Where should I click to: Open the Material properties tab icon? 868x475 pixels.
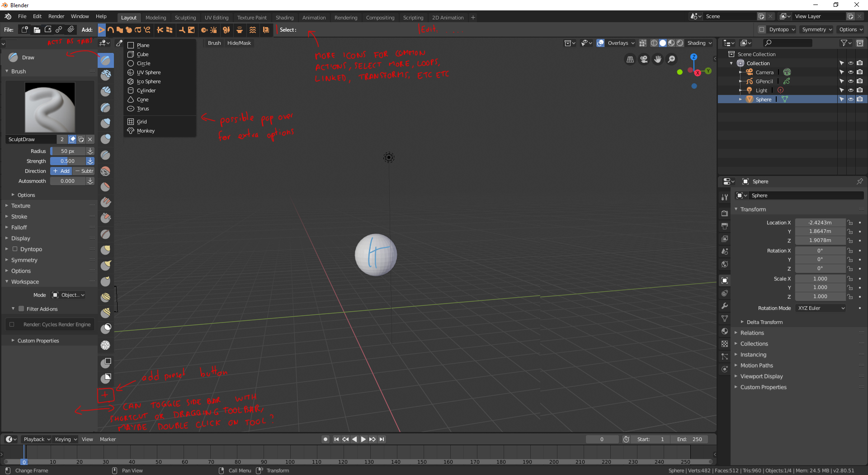coord(725,331)
